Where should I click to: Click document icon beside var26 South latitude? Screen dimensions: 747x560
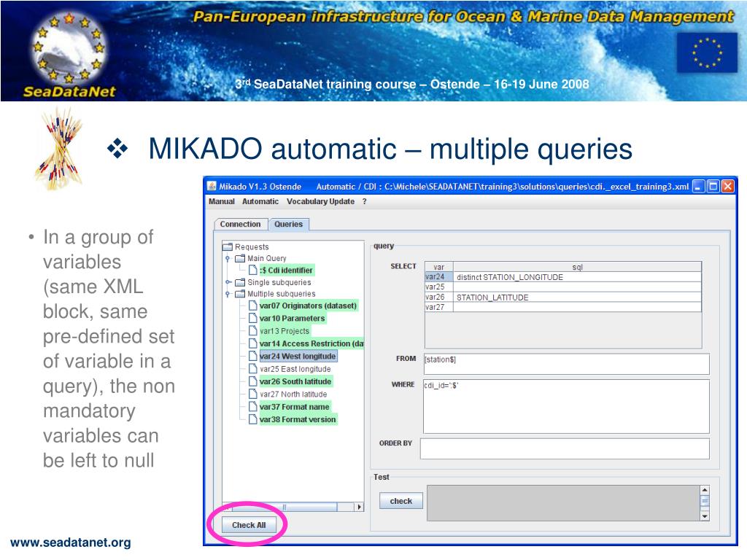(253, 381)
